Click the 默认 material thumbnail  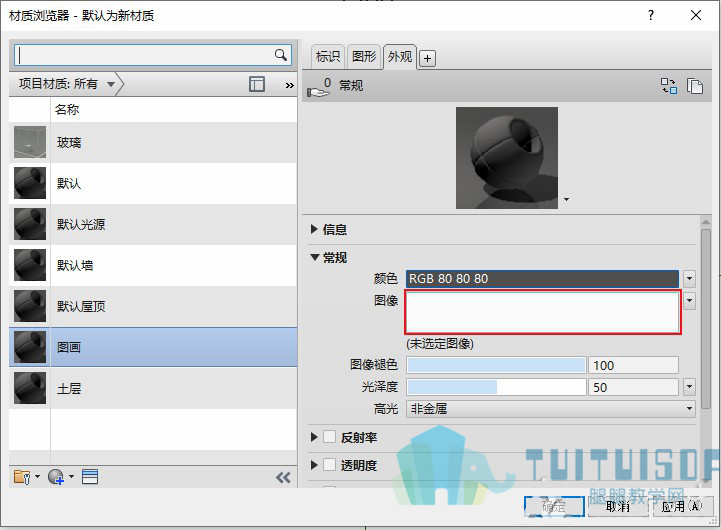(30, 183)
